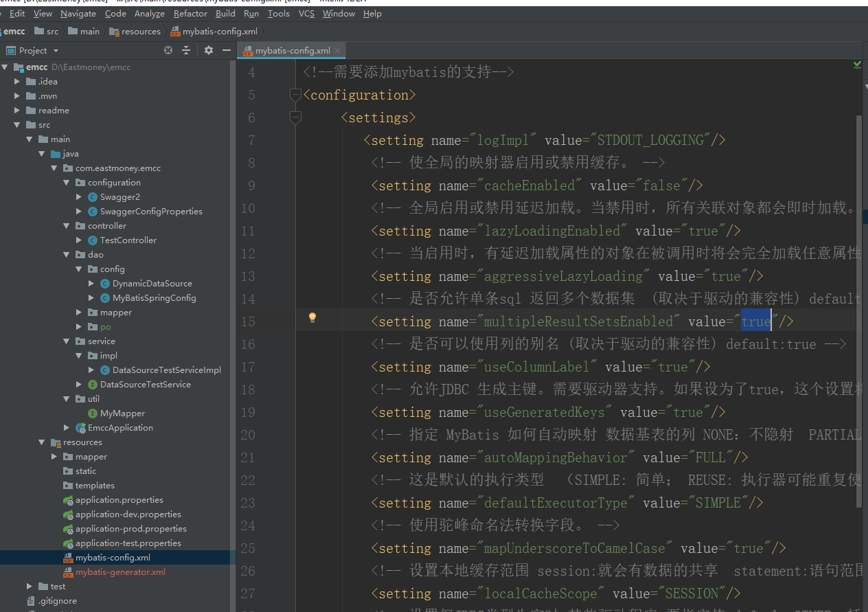Collapse the emcc project root
This screenshot has width=868, height=612.
coord(5,67)
